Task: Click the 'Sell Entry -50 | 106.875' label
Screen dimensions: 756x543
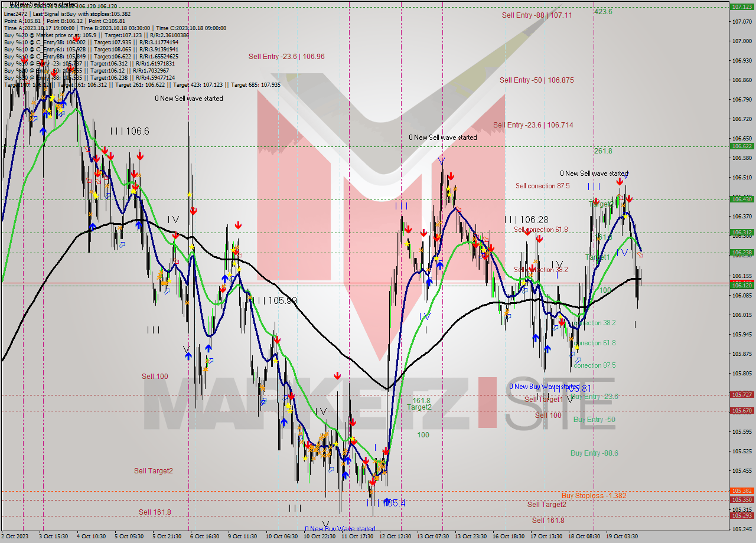Action: pyautogui.click(x=537, y=80)
